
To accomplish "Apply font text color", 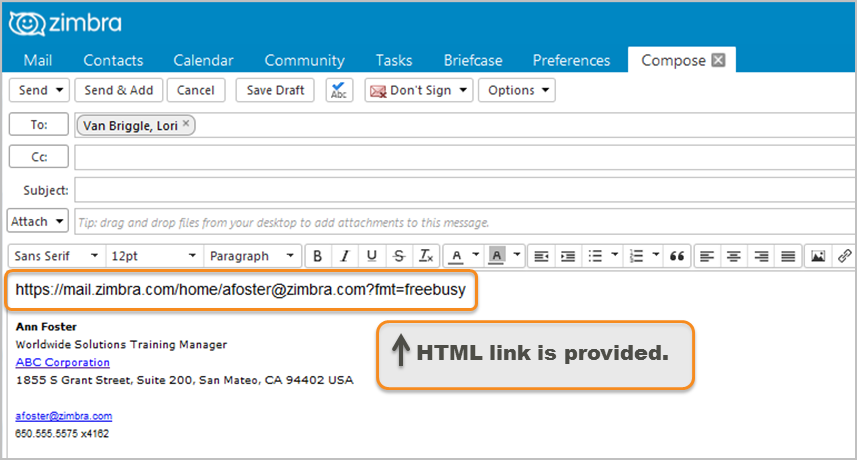I will pyautogui.click(x=456, y=256).
